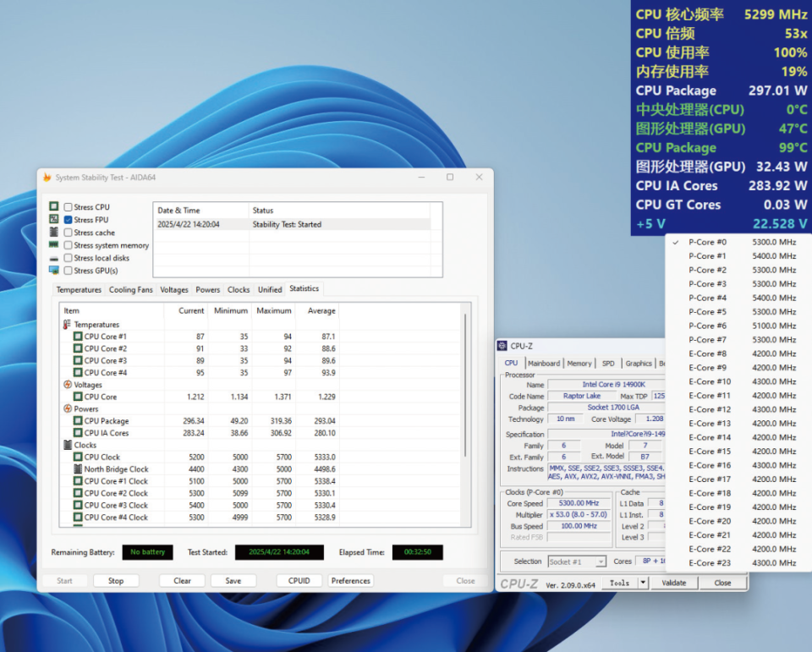Click the Stress CPU chip icon

tap(54, 206)
